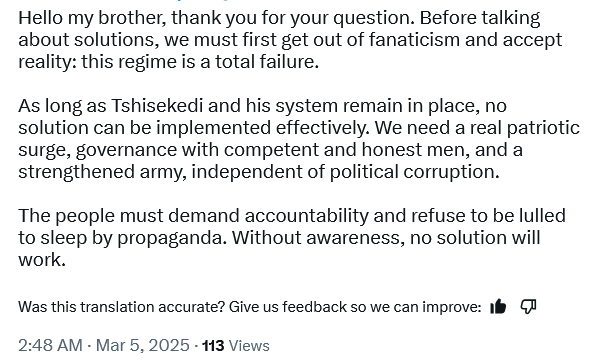Click the phrase 'Give us feedback so we can improve'

click(355, 307)
